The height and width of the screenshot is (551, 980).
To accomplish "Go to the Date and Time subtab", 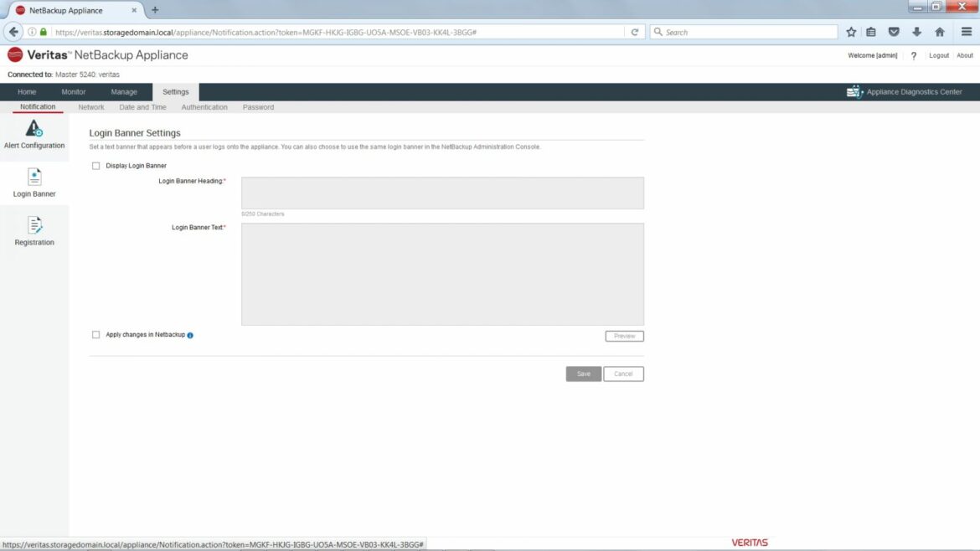I will [142, 107].
